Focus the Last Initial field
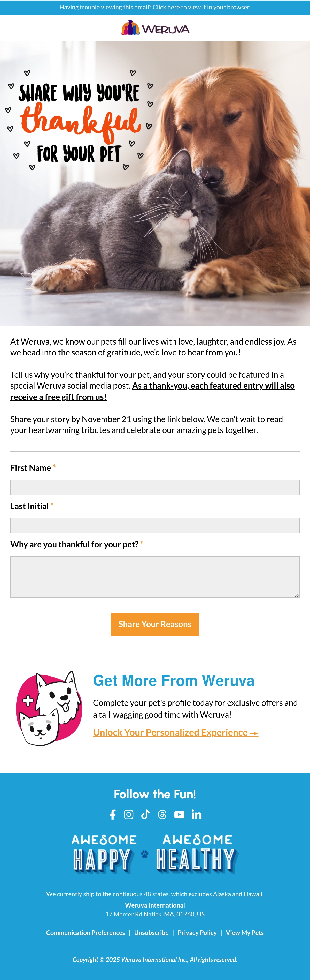 tap(155, 525)
